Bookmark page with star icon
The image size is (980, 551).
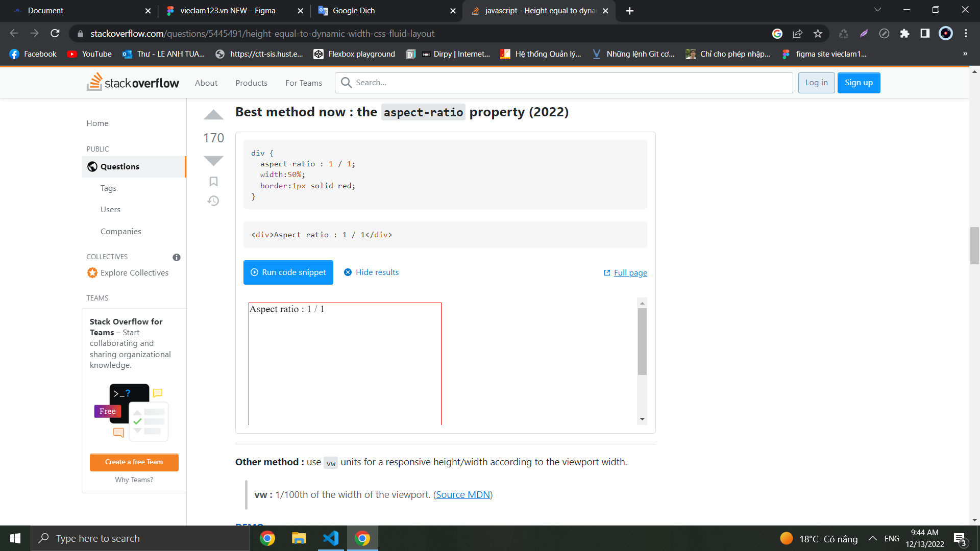[x=818, y=34]
